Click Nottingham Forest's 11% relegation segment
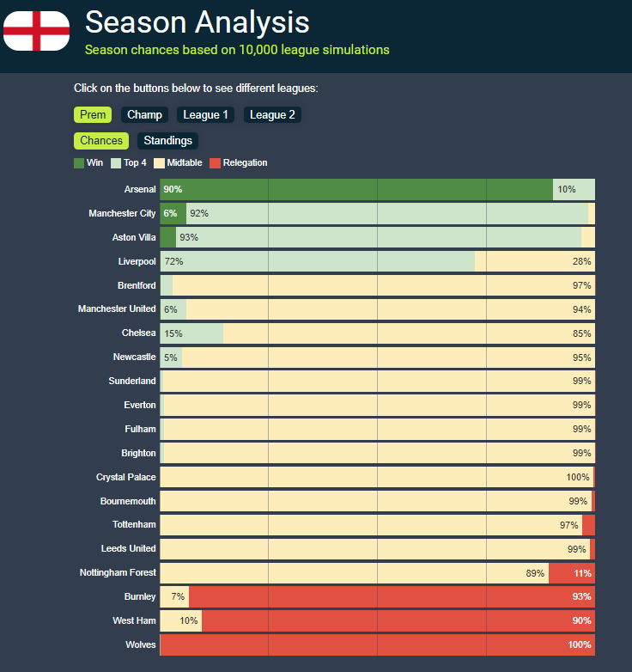Image resolution: width=632 pixels, height=672 pixels. (x=572, y=573)
